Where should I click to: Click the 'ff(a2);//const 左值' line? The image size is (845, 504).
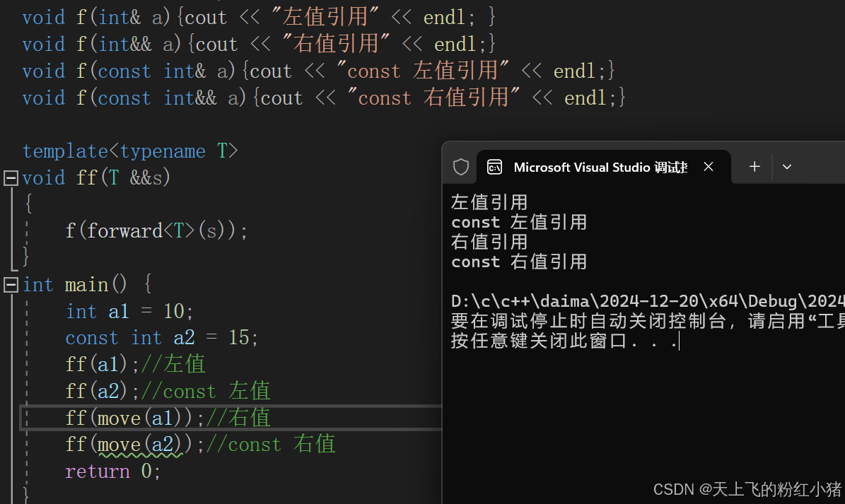tap(168, 392)
